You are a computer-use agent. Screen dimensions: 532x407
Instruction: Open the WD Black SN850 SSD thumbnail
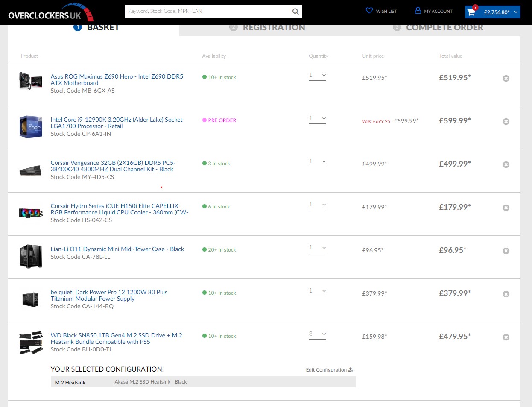(x=31, y=343)
